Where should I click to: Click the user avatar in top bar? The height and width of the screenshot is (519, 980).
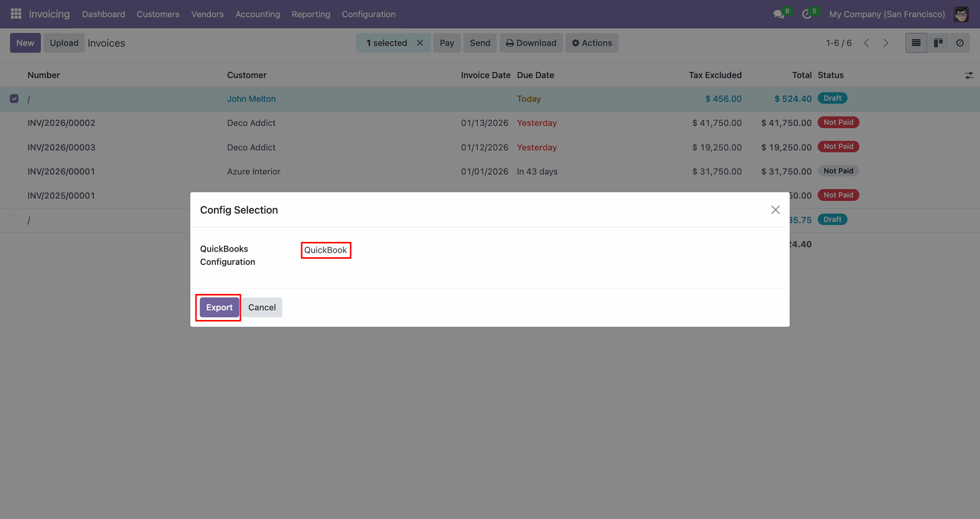click(x=961, y=14)
